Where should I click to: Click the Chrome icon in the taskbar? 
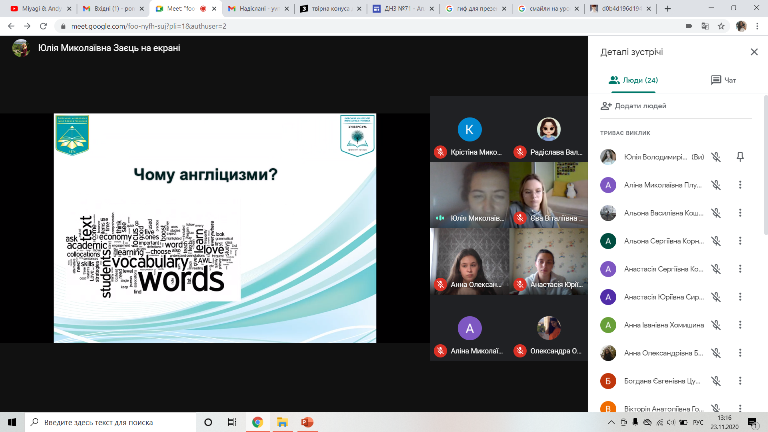257,423
